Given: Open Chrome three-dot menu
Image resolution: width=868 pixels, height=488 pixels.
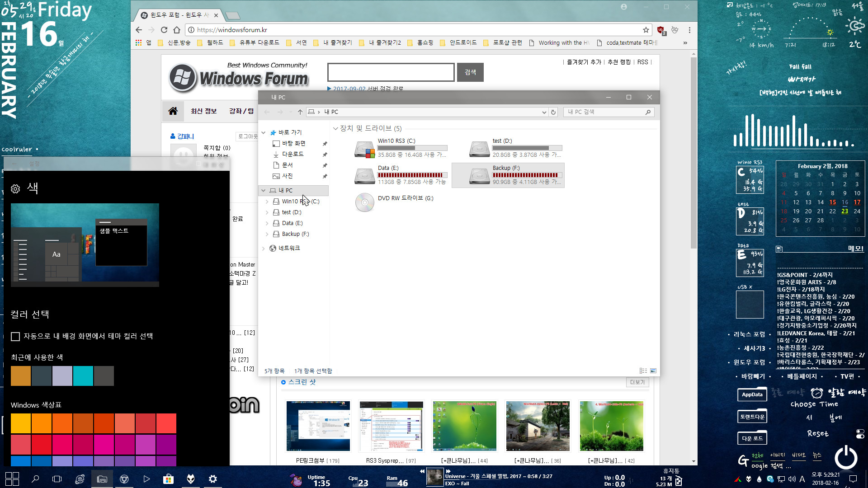Looking at the screenshot, I should pyautogui.click(x=689, y=30).
